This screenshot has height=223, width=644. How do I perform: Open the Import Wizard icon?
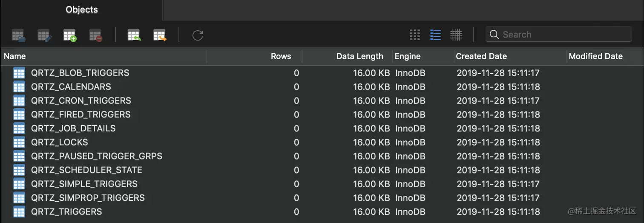[134, 35]
